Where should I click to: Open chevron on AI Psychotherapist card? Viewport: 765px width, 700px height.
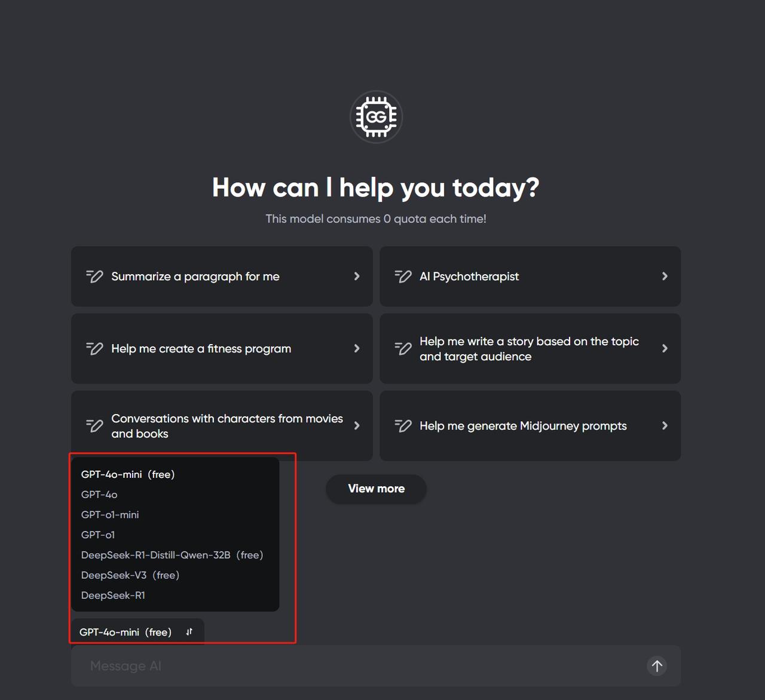click(665, 277)
